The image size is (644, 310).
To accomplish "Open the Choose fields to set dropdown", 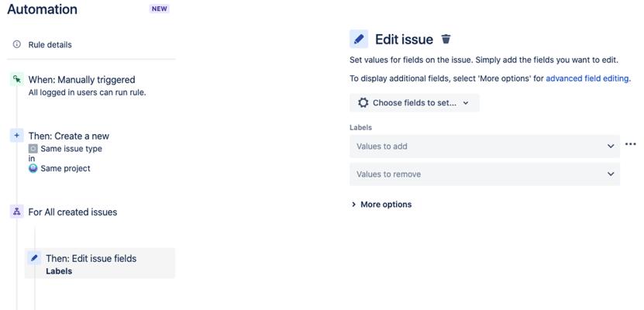I will [415, 102].
